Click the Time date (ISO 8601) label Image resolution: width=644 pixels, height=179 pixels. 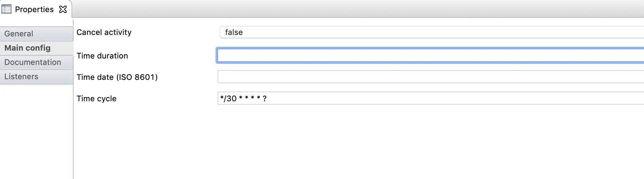[x=117, y=77]
